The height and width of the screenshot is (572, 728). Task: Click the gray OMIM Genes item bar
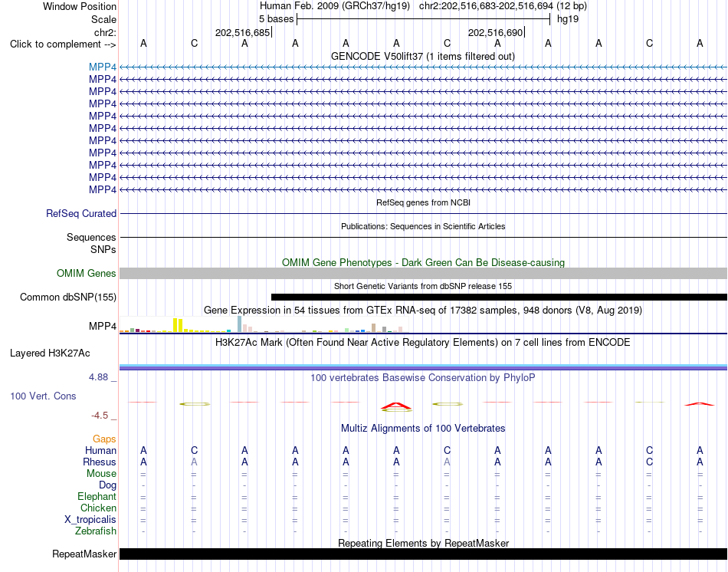click(x=424, y=273)
